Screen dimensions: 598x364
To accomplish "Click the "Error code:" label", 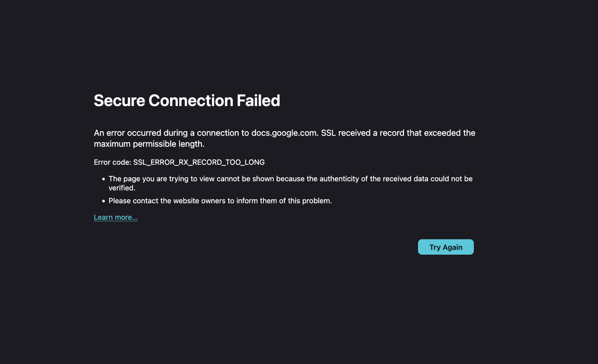I will (112, 162).
